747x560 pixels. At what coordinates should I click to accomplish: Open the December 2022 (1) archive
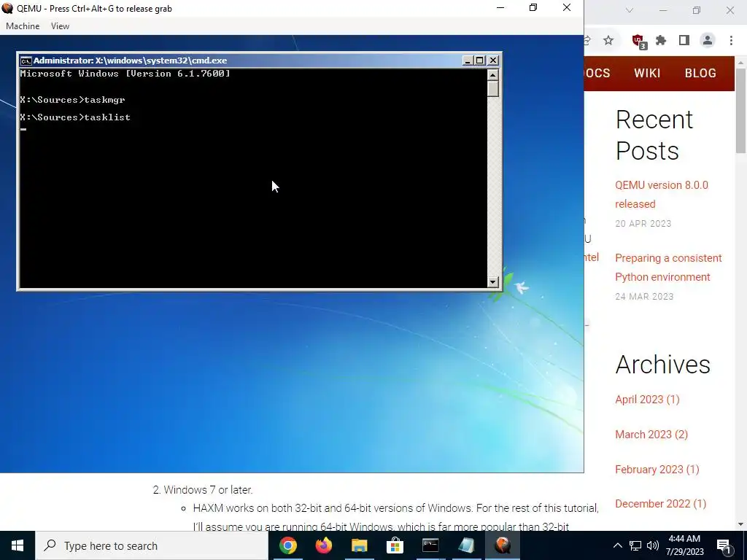pyautogui.click(x=660, y=504)
